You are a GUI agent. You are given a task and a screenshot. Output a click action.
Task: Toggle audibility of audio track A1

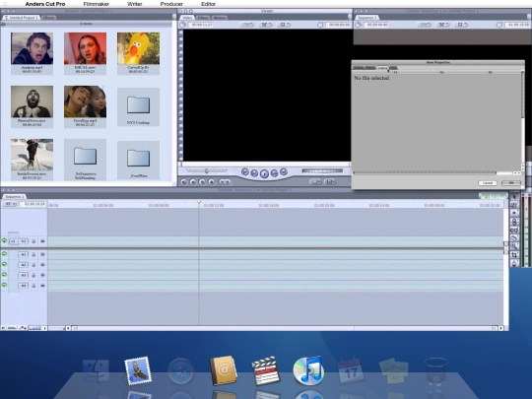4,254
